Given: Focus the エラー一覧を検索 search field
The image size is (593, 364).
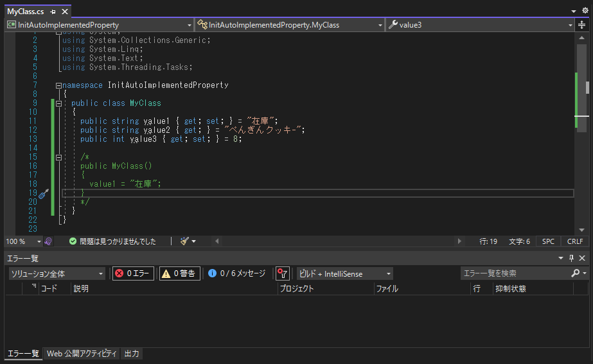Looking at the screenshot, I should coord(515,273).
